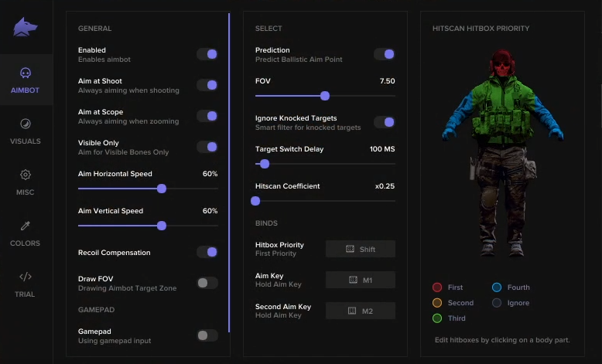This screenshot has width=602, height=364.
Task: Click the Second Aim Key M2 button
Action: click(x=360, y=311)
